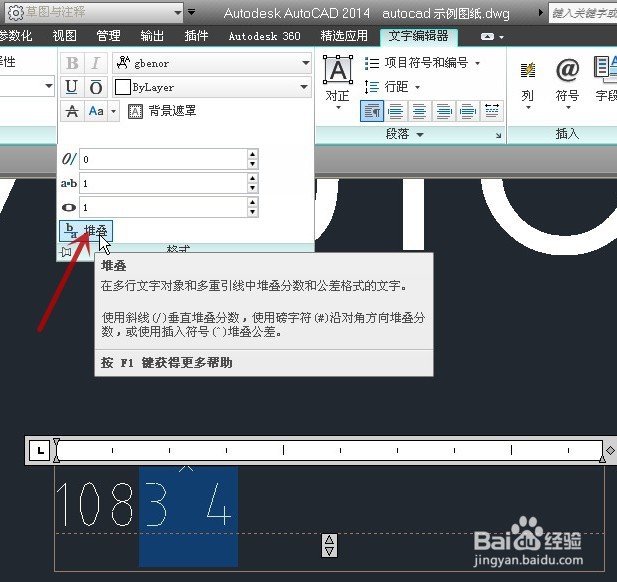Open the background mask (背景遮罩) option
Viewport: 617px width, 582px height.
point(162,111)
